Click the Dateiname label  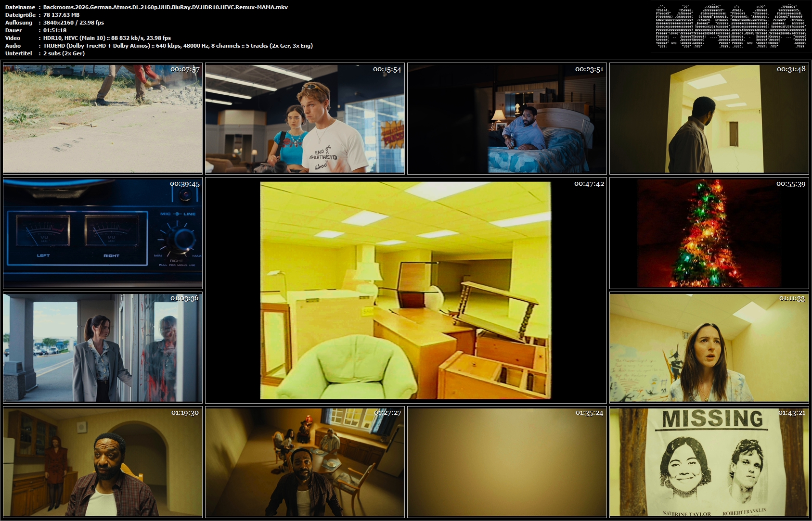coord(20,7)
